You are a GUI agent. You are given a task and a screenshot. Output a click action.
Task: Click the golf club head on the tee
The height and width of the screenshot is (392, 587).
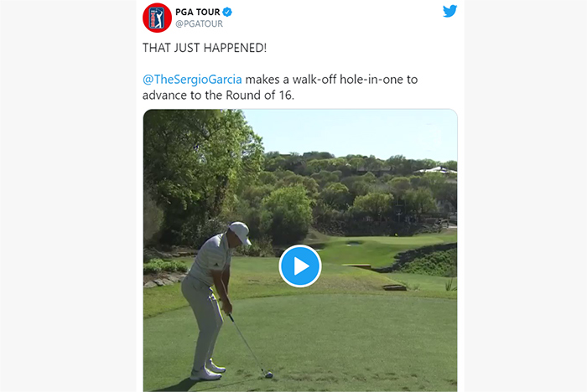click(x=268, y=374)
